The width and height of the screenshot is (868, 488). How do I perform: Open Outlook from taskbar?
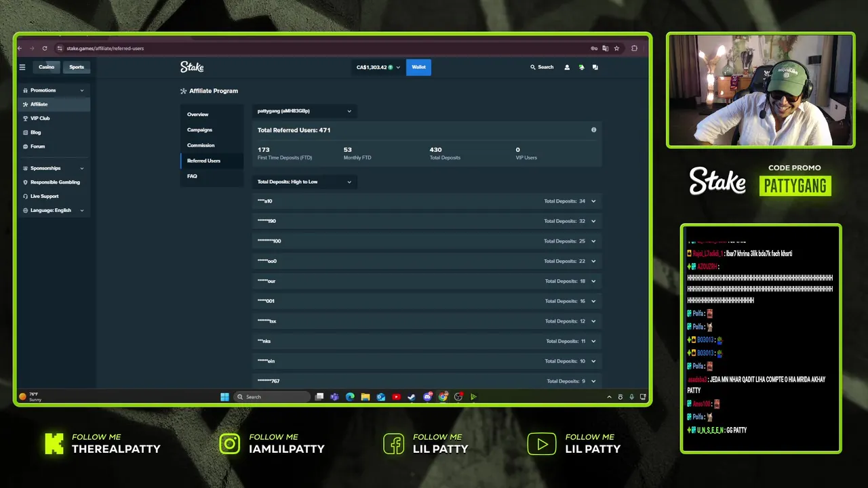[381, 396]
